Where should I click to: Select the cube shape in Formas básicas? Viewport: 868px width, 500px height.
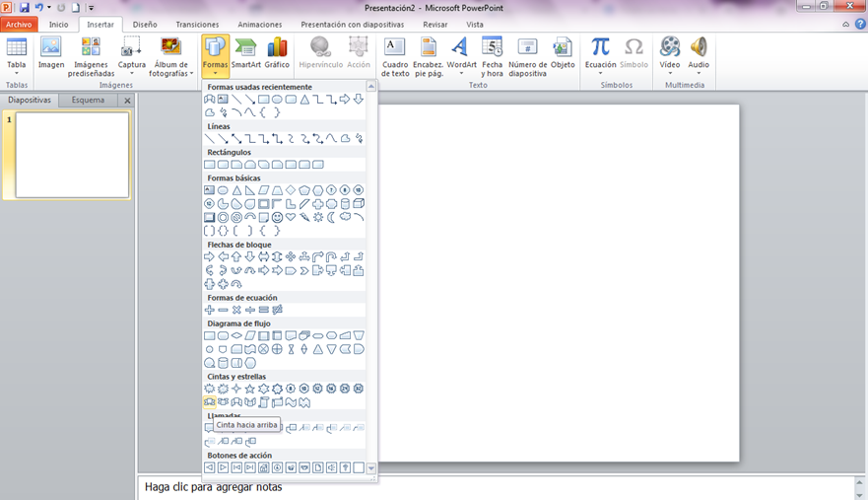[x=359, y=203]
